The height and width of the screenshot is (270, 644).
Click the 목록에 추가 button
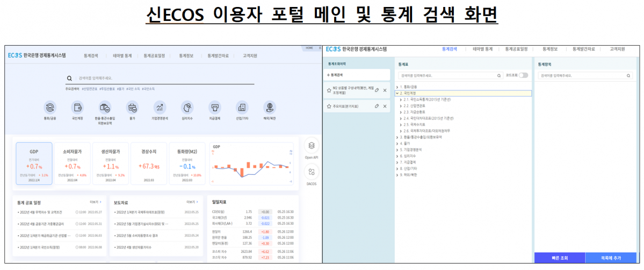click(611, 258)
